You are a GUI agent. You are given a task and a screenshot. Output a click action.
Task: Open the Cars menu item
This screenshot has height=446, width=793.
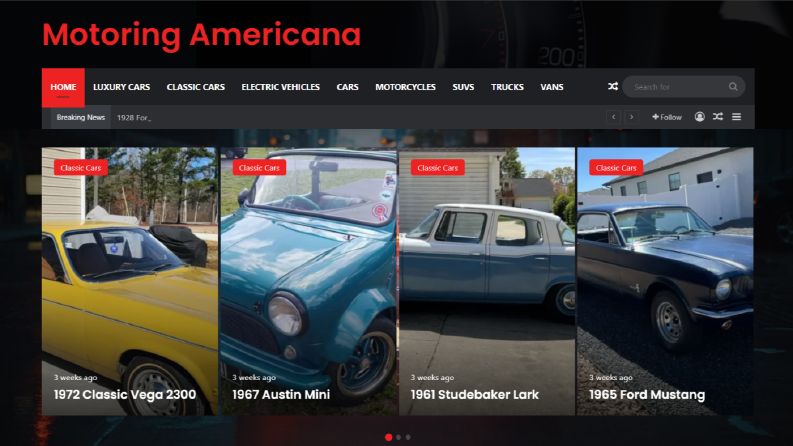pos(347,87)
